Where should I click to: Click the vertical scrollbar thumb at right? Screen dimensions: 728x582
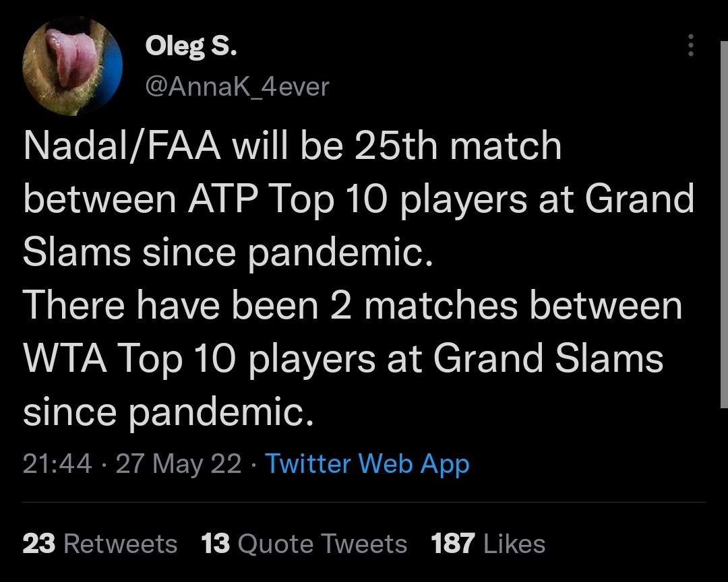(x=724, y=224)
